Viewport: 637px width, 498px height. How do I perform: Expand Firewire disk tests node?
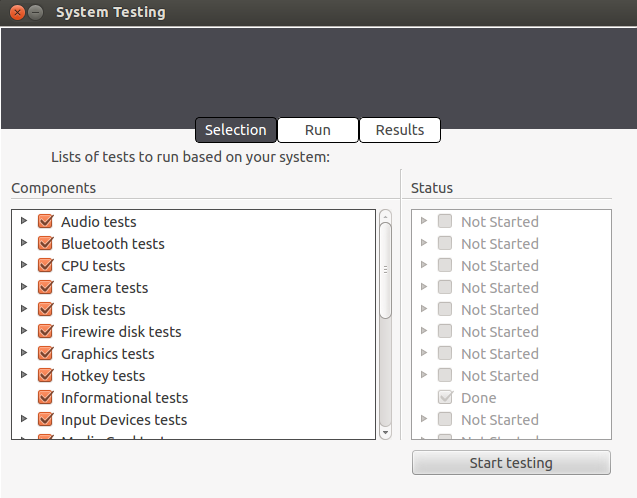(x=24, y=331)
